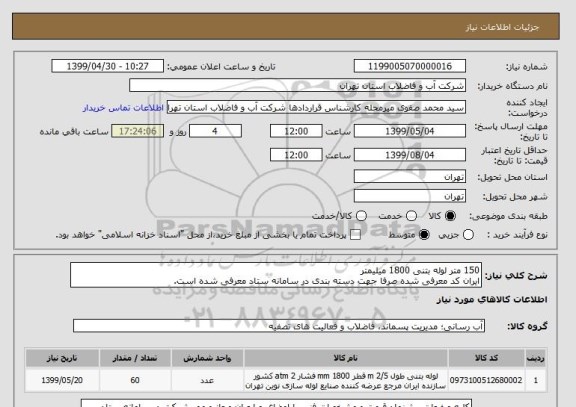Click the جزئیات اطلاعات نیاز header title

click(x=502, y=28)
